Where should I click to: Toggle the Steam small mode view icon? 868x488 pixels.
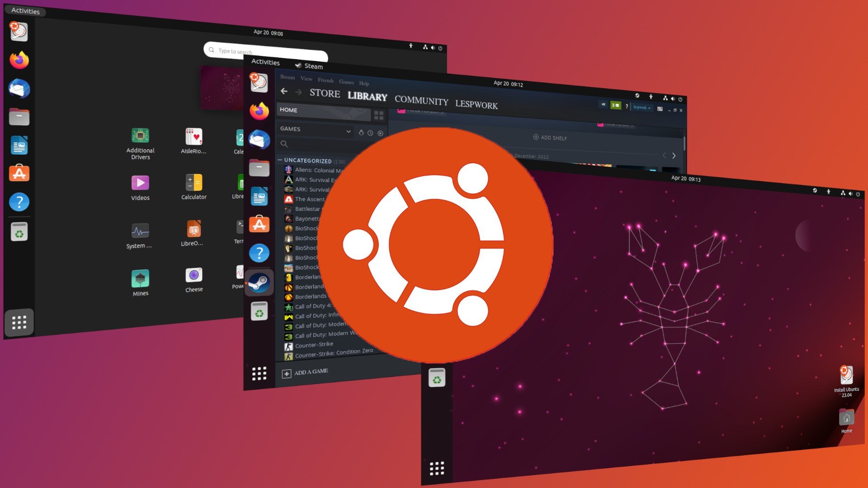tap(379, 116)
